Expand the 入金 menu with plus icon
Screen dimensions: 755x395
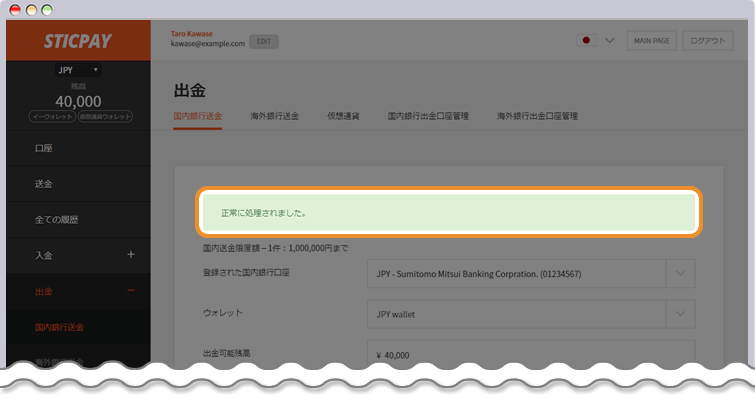pyautogui.click(x=130, y=254)
